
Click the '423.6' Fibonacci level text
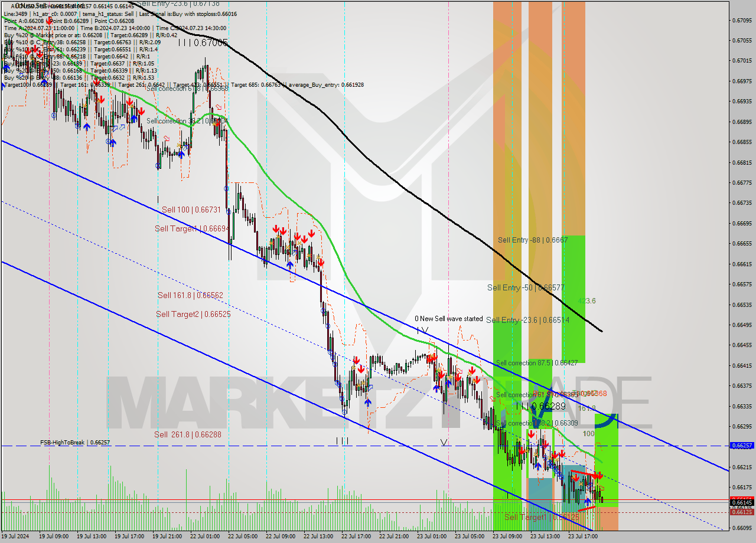click(x=586, y=301)
